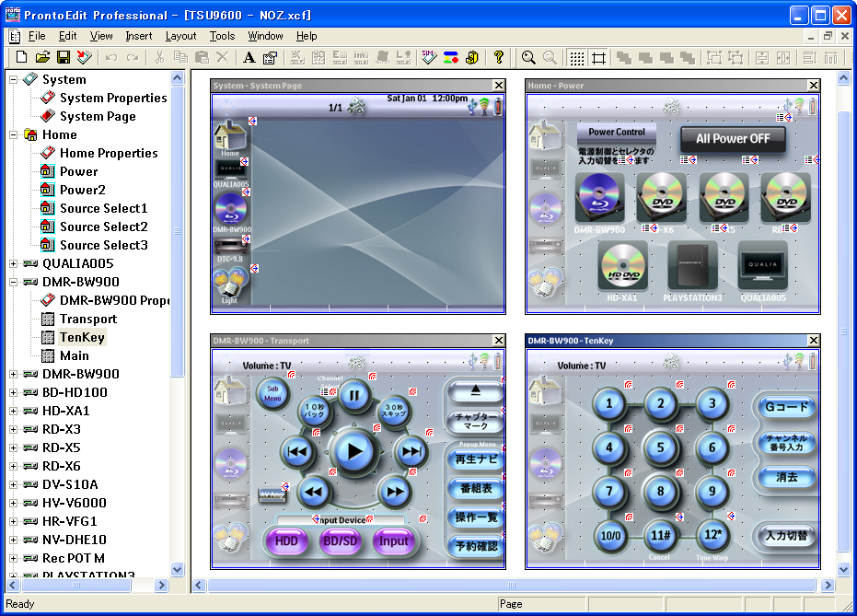Open the Tools menu
This screenshot has width=857, height=616.
pos(222,36)
